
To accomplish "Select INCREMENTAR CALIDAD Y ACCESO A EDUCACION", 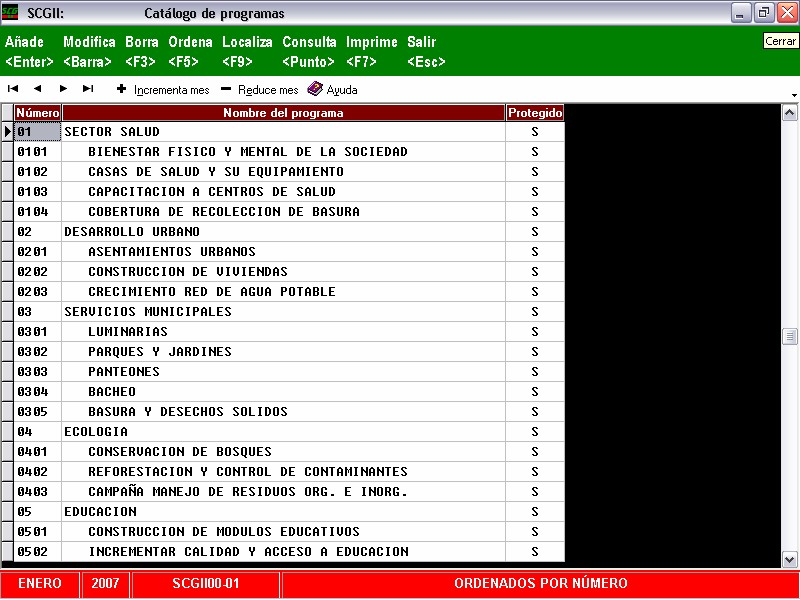I will (283, 552).
